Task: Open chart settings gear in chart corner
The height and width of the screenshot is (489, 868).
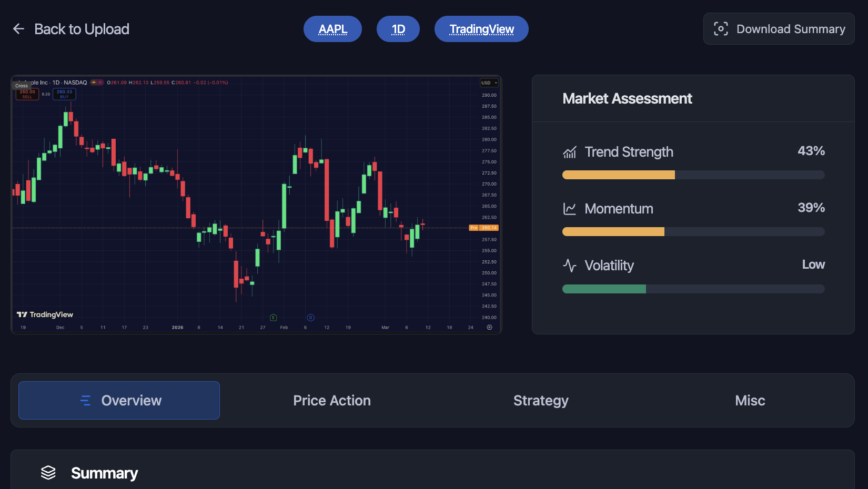Action: (489, 328)
